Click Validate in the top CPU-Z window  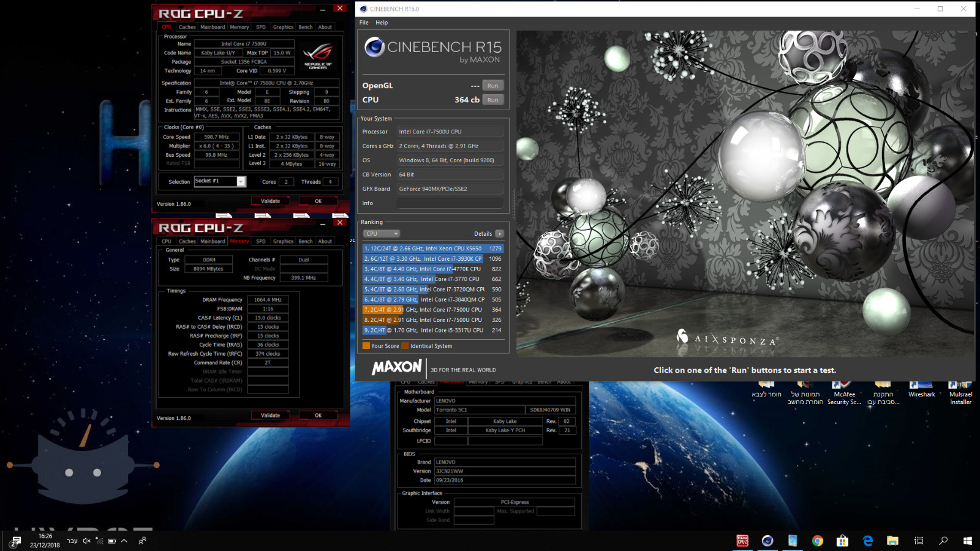click(x=270, y=201)
